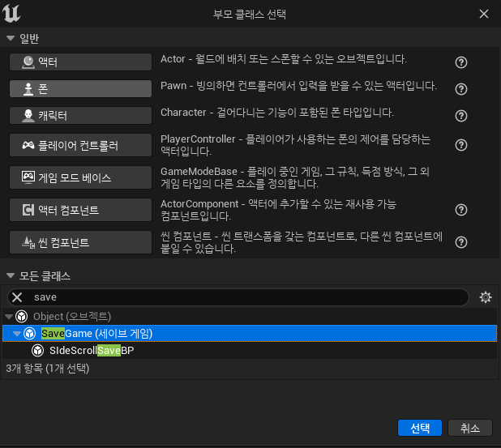Confirm with the 선택 button
The height and width of the screenshot is (448, 501).
(419, 428)
